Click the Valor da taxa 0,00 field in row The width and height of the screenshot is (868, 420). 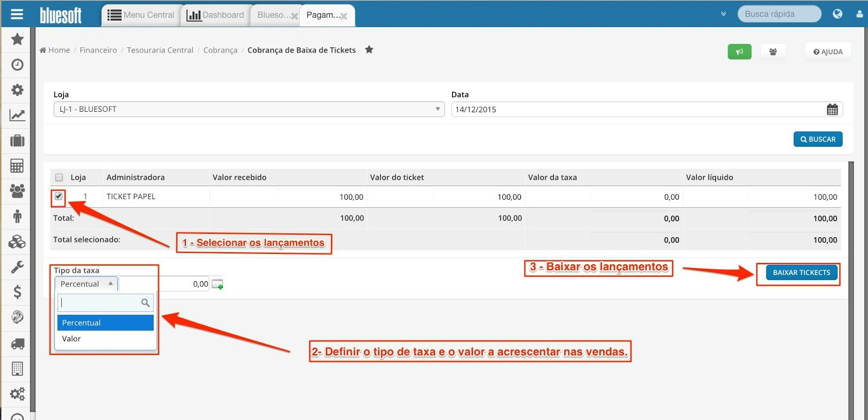636,197
